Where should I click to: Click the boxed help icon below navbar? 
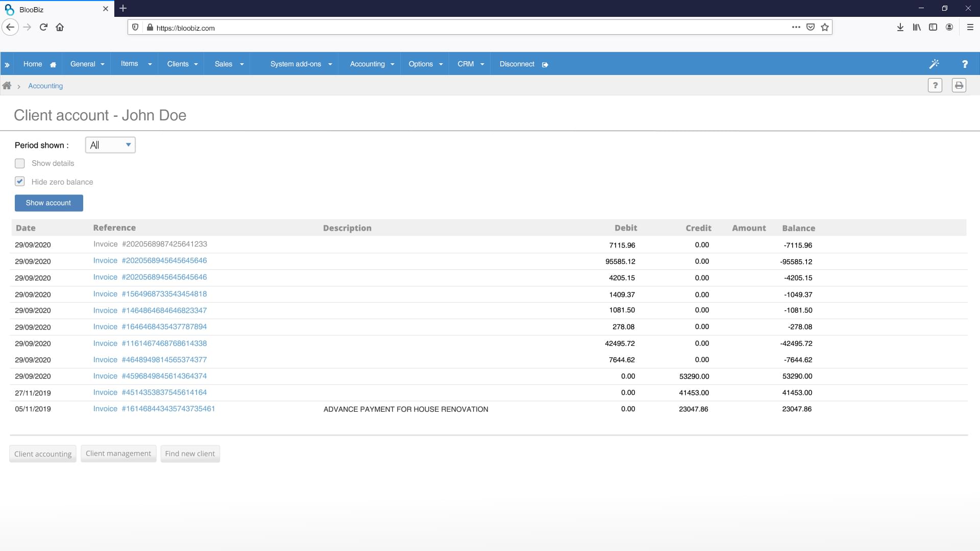(935, 85)
